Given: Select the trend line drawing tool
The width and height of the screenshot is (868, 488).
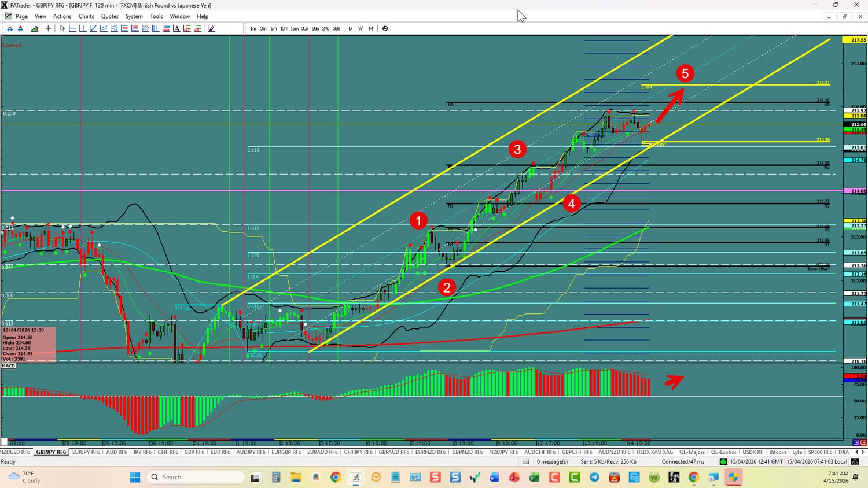Looking at the screenshot, I should point(93,28).
